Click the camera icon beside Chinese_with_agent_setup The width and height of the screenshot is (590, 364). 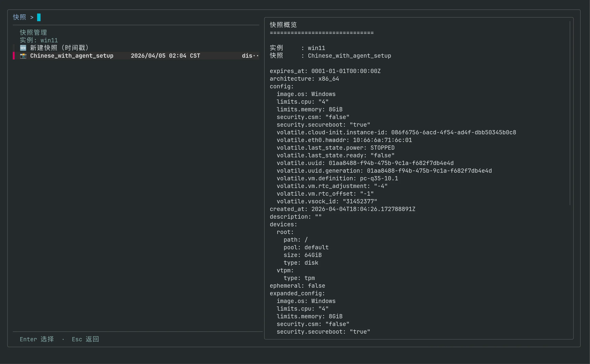click(23, 56)
